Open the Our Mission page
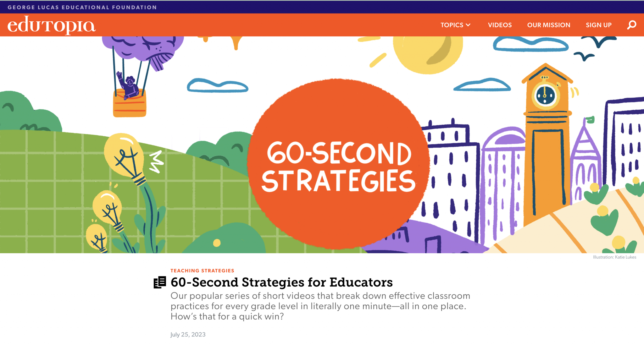The height and width of the screenshot is (344, 644). 548,25
